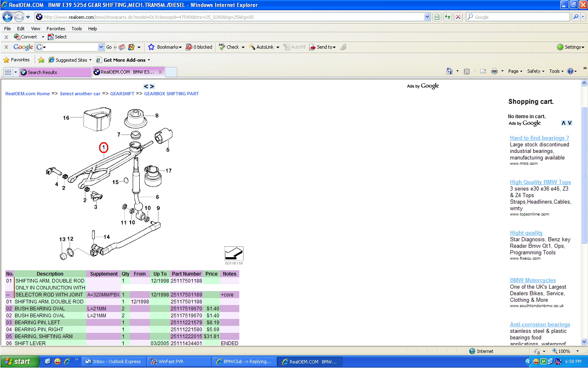
Task: Open the Favorites menu
Action: click(x=56, y=29)
